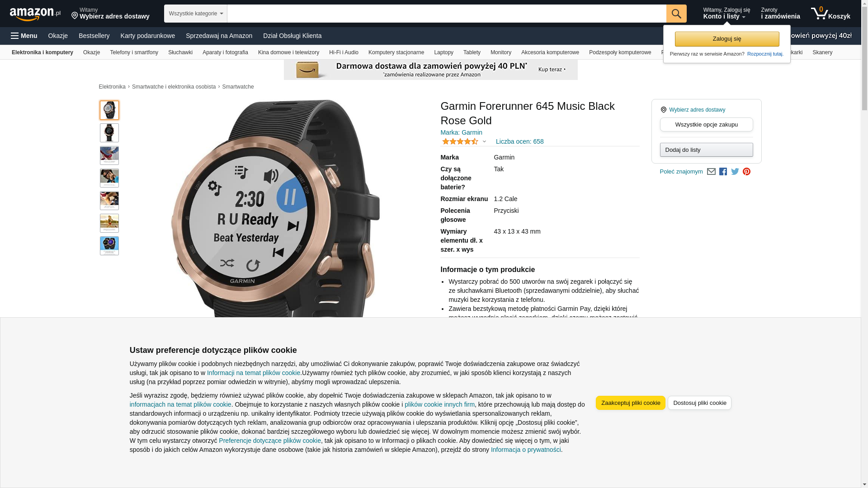Expand the star rating breakdown chevron
868x488 pixels.
click(484, 142)
